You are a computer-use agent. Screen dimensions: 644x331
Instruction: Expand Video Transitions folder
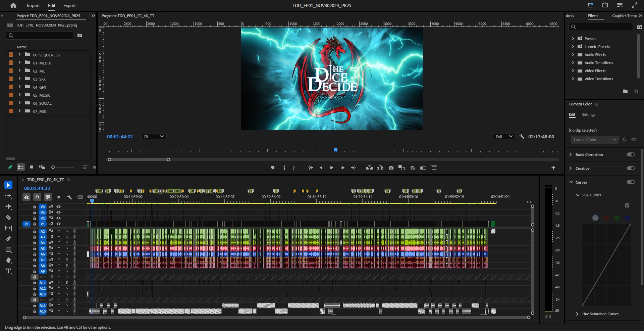[573, 79]
